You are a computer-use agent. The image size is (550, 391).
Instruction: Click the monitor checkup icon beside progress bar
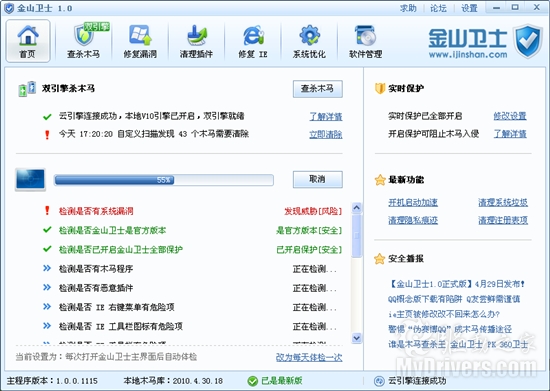tap(31, 180)
